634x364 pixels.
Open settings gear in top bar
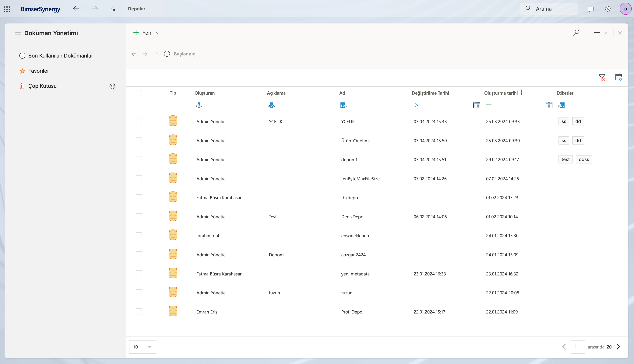(x=608, y=9)
